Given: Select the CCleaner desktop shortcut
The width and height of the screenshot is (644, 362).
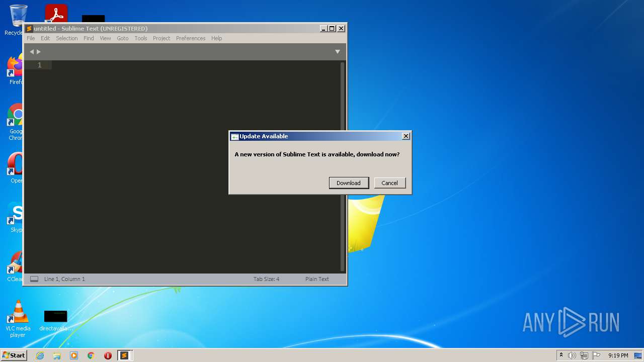Looking at the screenshot, I should click(16, 266).
